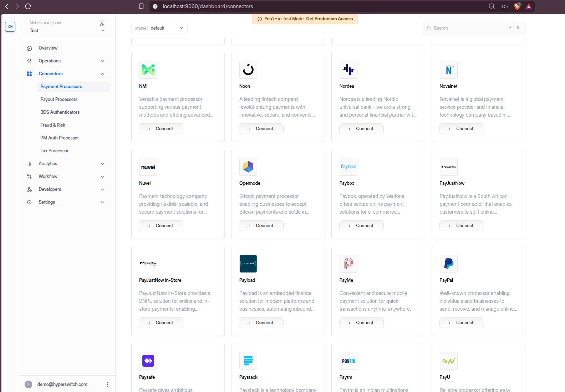The width and height of the screenshot is (565, 392).
Task: Open the user menu three-dot icon
Action: click(x=107, y=385)
